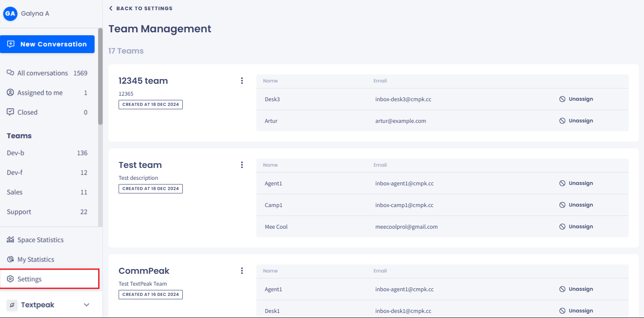Open the Settings menu item
The image size is (644, 318).
pos(49,279)
